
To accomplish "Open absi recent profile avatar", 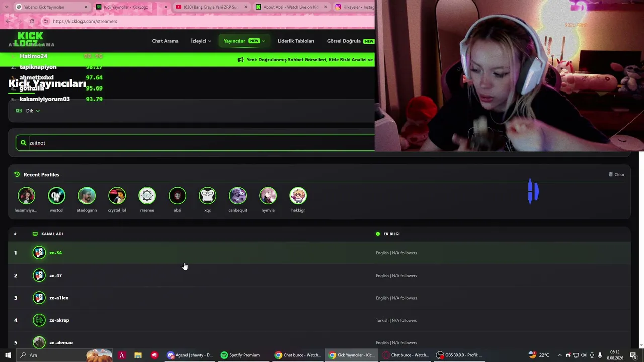I will [177, 195].
